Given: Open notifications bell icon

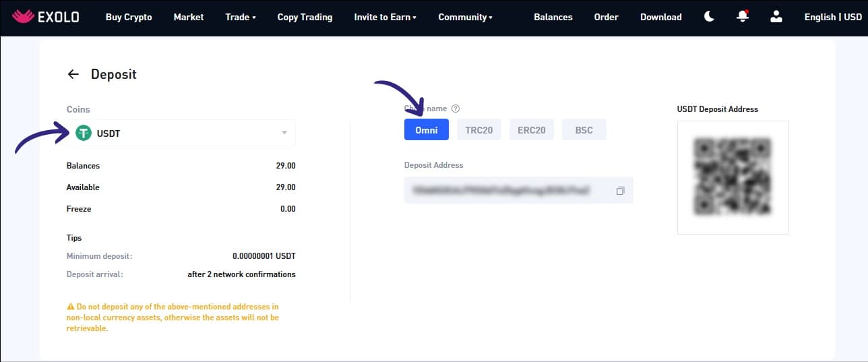Looking at the screenshot, I should tap(743, 16).
